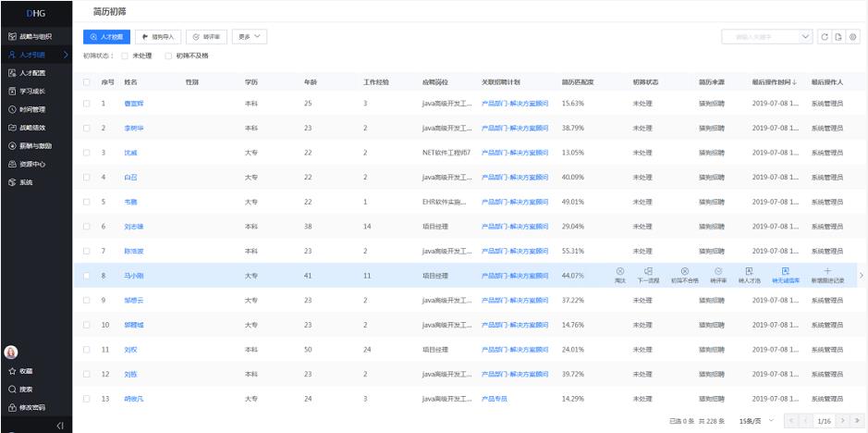This screenshot has height=433, width=868.
Task: Click the 人才初筛 button
Action: [106, 37]
